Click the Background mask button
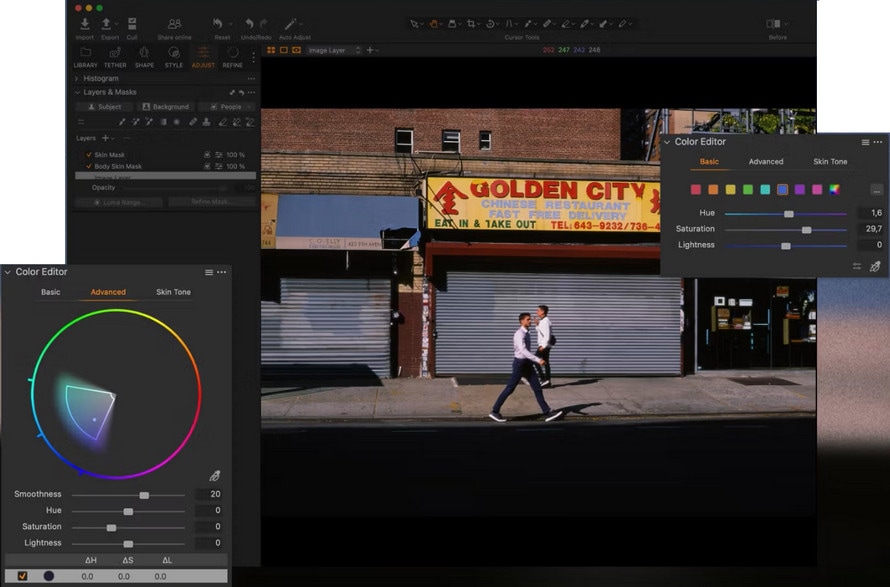This screenshot has width=890, height=587. (x=166, y=107)
